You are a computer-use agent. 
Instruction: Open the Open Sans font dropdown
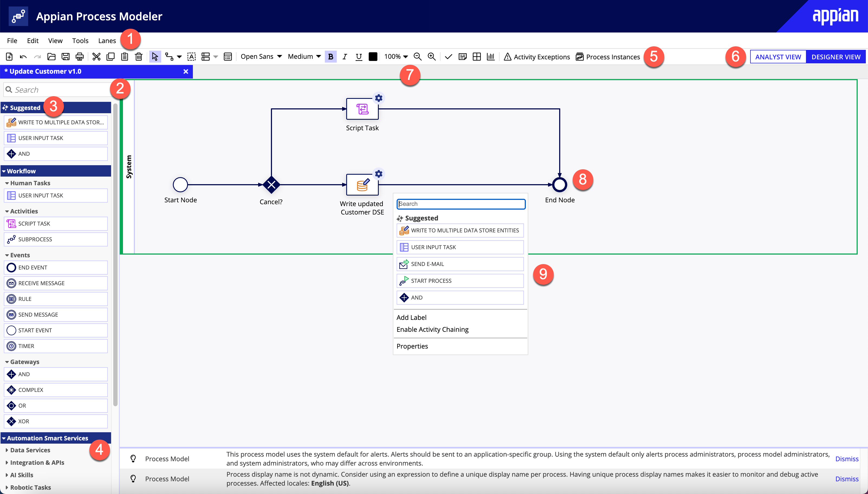[x=261, y=57]
